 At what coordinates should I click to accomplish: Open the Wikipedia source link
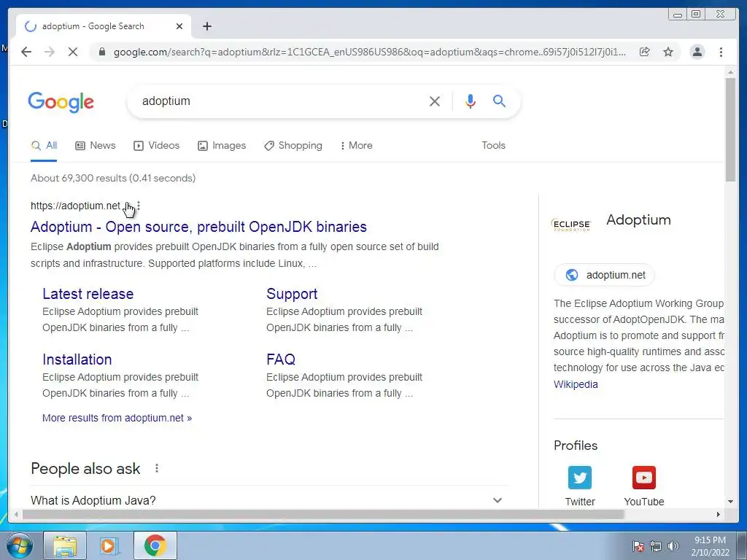(x=576, y=384)
